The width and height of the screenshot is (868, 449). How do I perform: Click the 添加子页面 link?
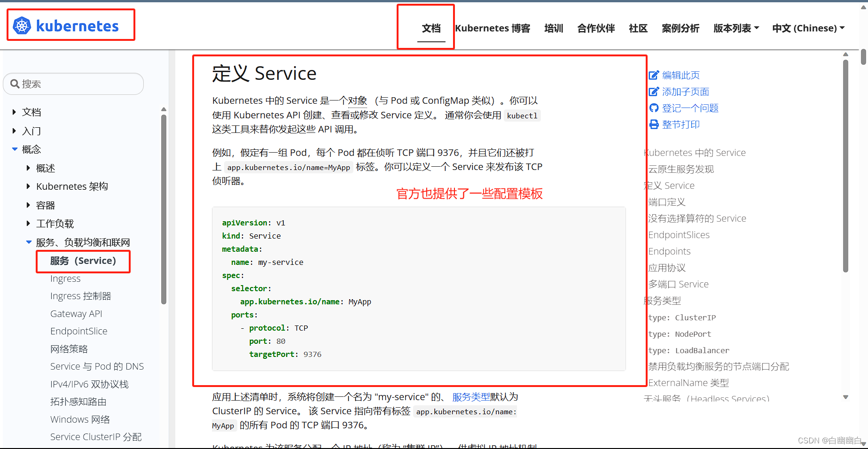(x=686, y=92)
